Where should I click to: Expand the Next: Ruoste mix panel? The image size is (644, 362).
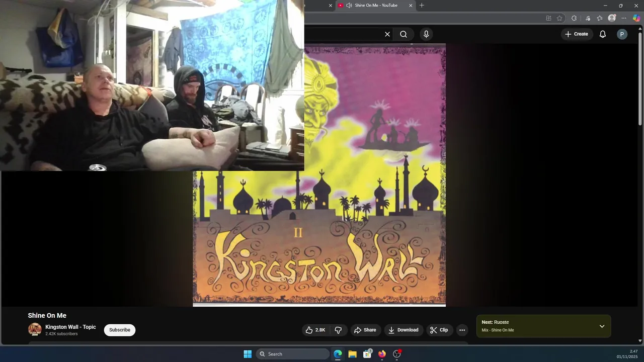[602, 326]
